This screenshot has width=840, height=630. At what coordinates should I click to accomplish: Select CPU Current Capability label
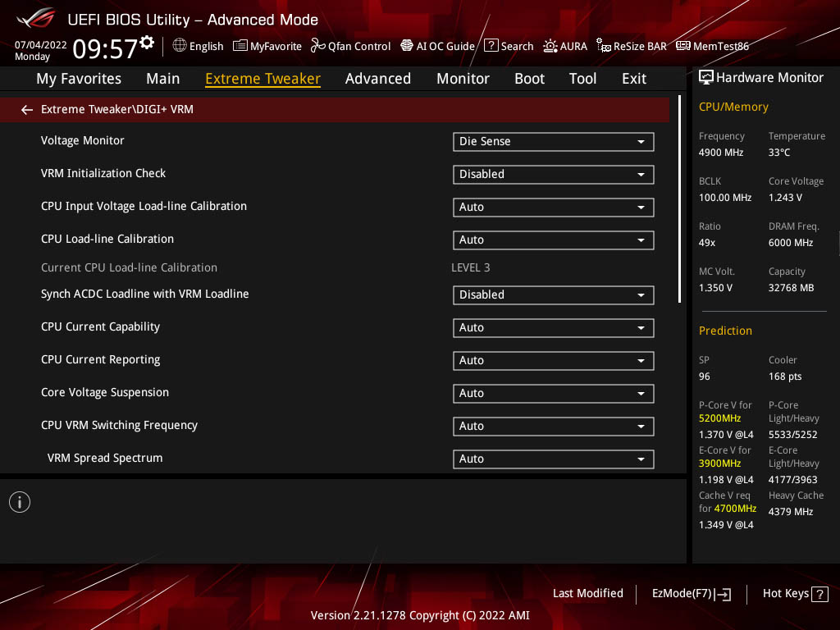(x=100, y=326)
